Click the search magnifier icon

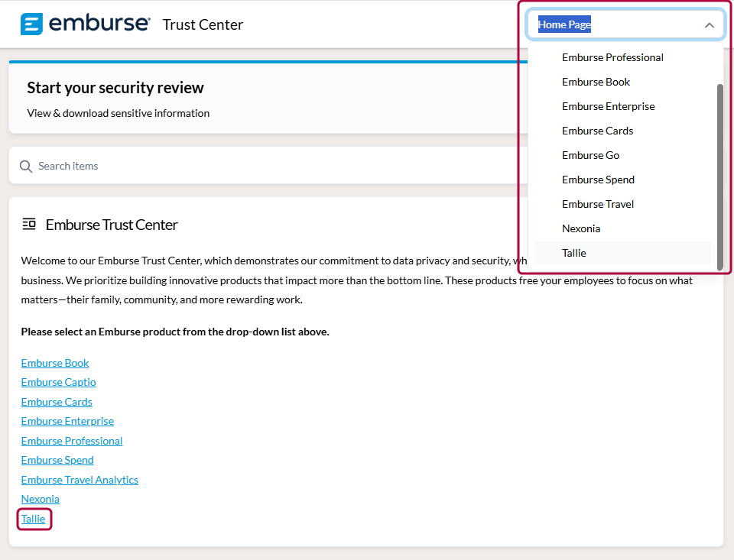point(26,167)
